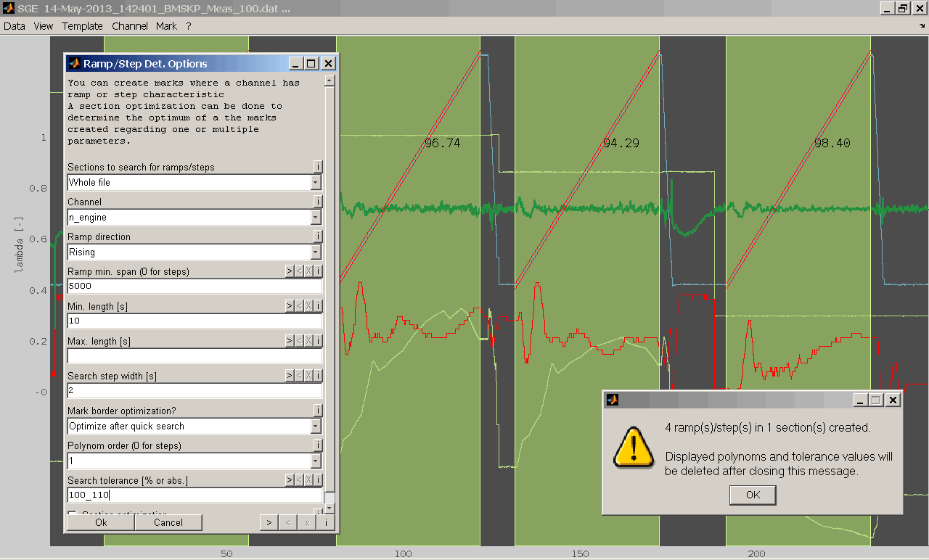Click Ok in Ramp/Step Det. Options dialog
The height and width of the screenshot is (560, 929).
tap(101, 522)
